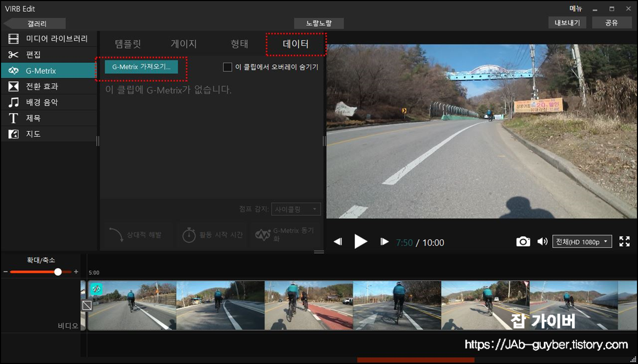Click the zoom plus icon
Screen dimensions: 638x364
(76, 272)
